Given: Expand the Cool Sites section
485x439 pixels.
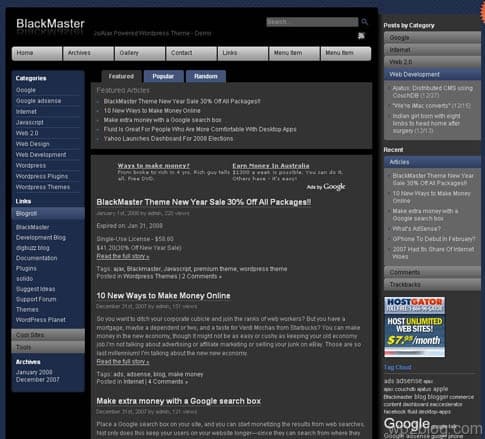Looking at the screenshot, I should coord(48,335).
